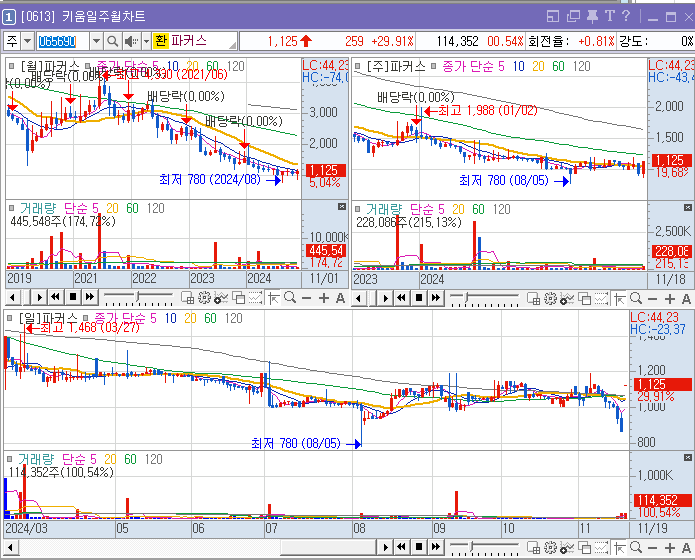Click stop square button under daily chart

point(419,547)
